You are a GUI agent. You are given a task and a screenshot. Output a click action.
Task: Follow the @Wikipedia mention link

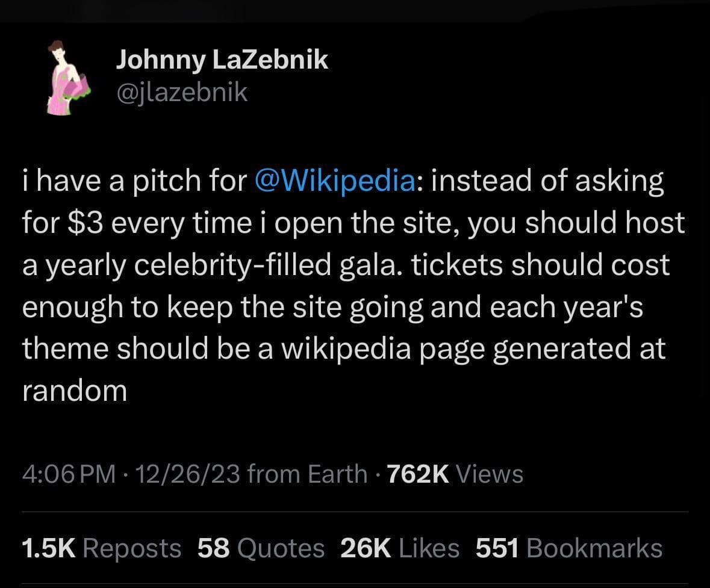coord(335,179)
